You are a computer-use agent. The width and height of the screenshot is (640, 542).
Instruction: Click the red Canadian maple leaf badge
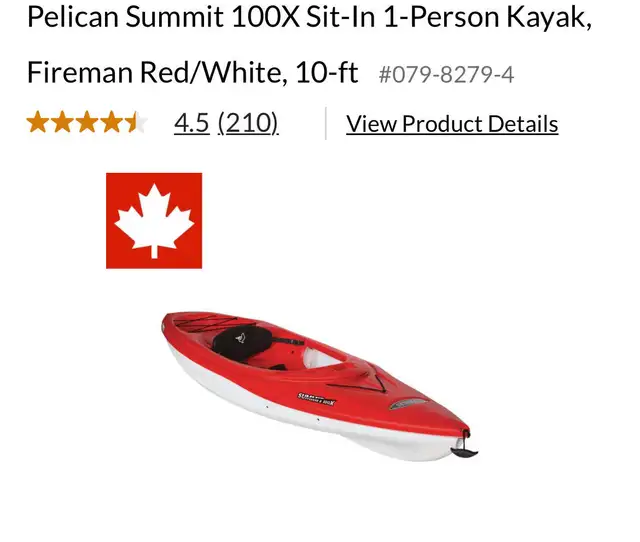154,220
